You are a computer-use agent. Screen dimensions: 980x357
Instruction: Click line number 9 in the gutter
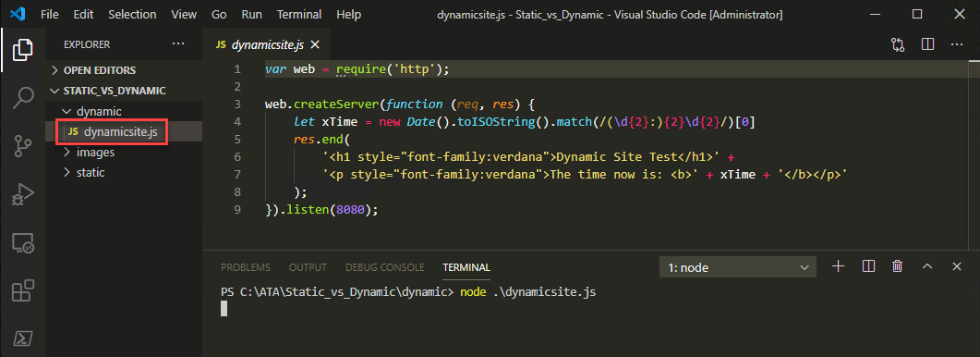pyautogui.click(x=236, y=209)
